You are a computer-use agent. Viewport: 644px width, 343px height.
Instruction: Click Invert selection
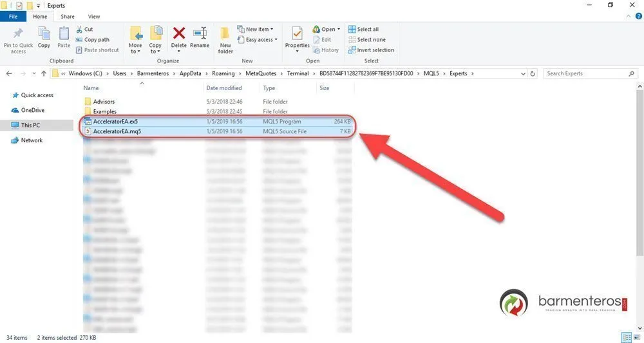coord(372,50)
